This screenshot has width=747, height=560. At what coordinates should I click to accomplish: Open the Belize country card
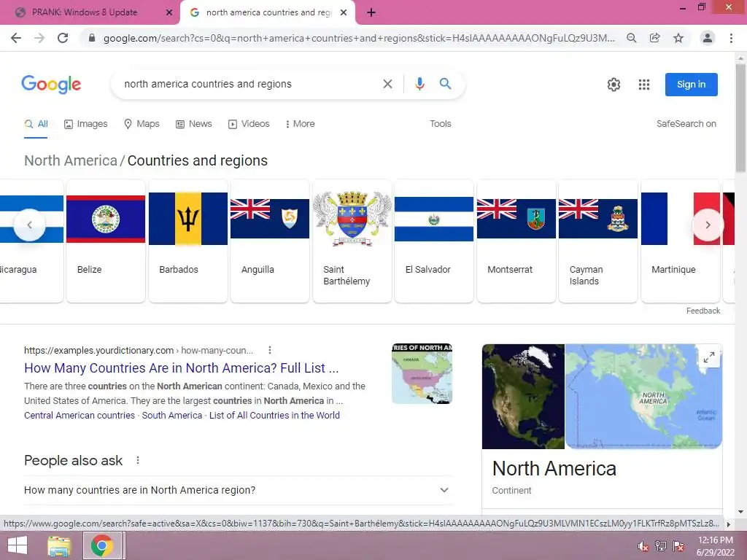[x=106, y=241]
